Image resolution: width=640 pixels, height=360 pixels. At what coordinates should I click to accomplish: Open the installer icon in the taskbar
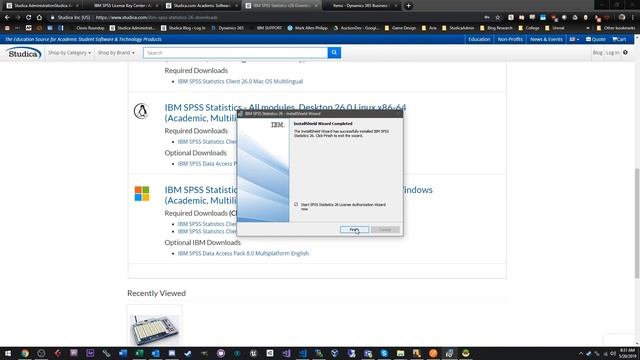(449, 353)
